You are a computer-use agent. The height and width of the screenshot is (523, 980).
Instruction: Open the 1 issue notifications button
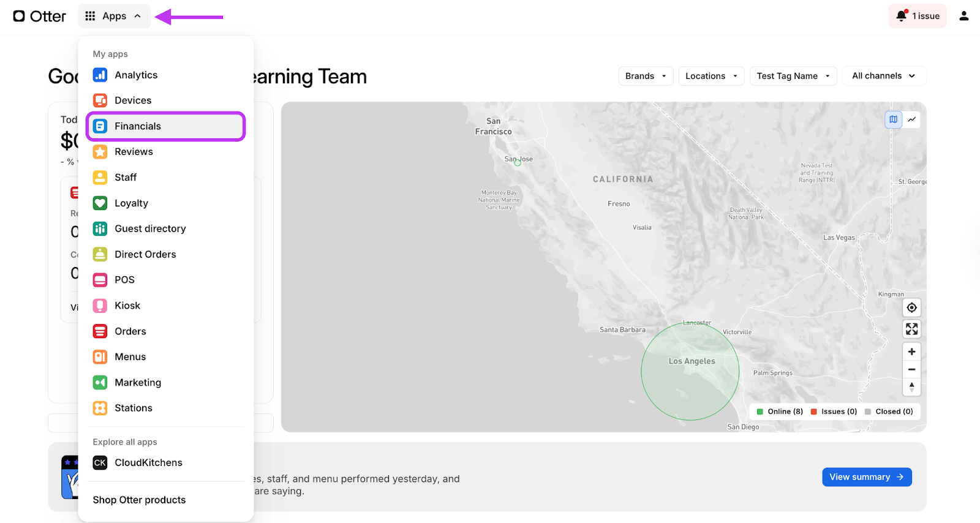pyautogui.click(x=917, y=16)
